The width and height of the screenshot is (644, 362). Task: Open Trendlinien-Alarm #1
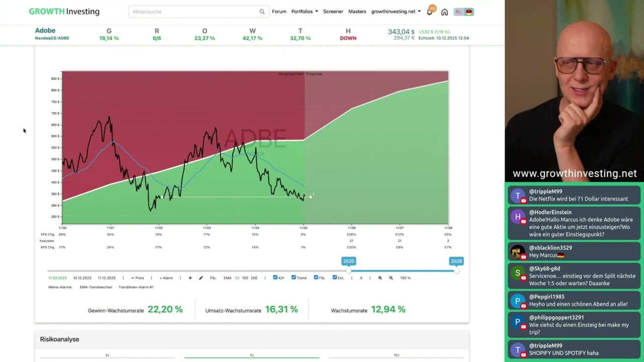[x=136, y=287]
